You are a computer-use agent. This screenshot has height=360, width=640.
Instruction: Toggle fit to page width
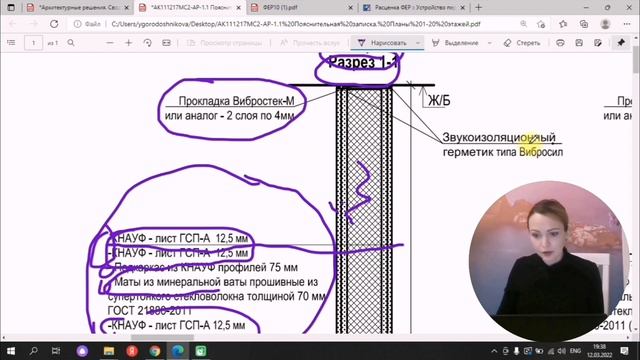pos(166,43)
